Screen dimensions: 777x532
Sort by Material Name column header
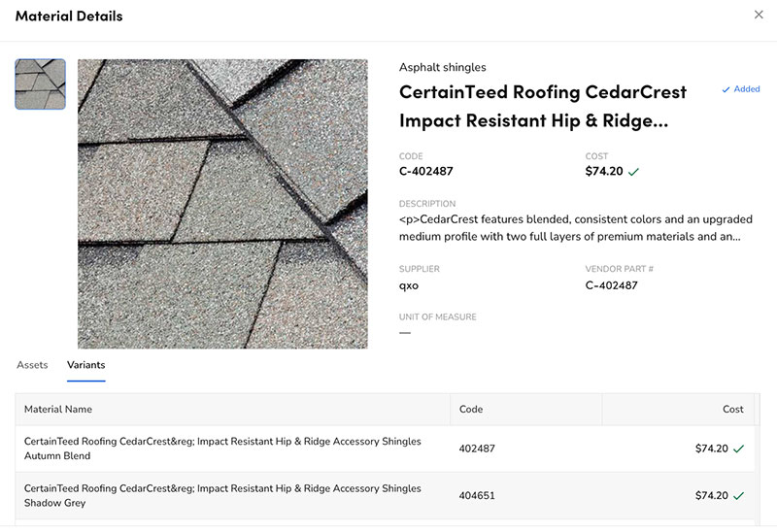58,410
